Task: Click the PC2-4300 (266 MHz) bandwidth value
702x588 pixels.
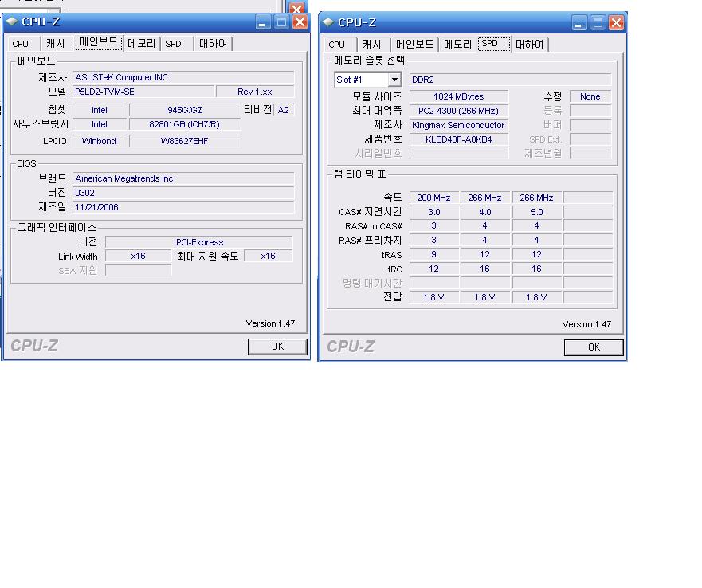Action: [x=459, y=111]
